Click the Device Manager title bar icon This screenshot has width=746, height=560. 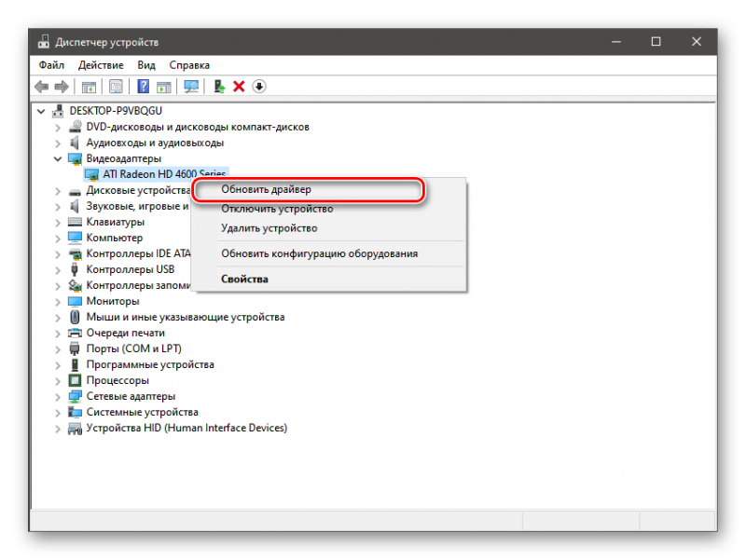(x=44, y=42)
